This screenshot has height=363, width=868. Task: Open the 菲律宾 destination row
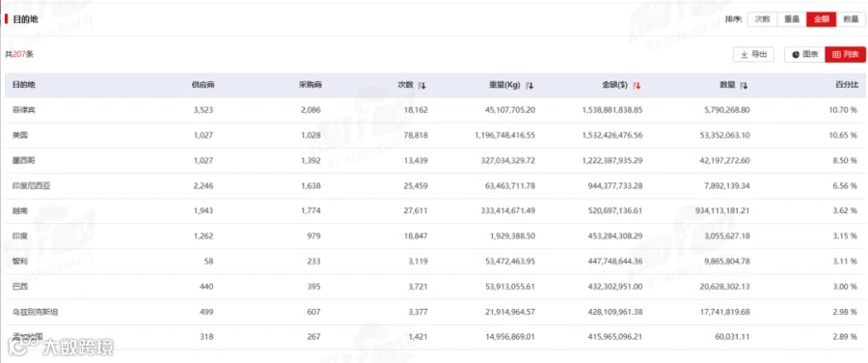point(434,110)
